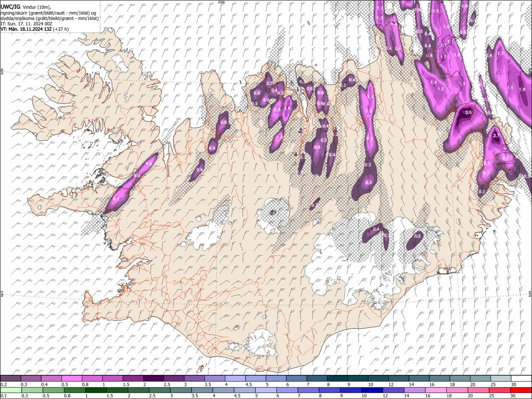Click the "1.9" precipitation value on the map

point(522,89)
